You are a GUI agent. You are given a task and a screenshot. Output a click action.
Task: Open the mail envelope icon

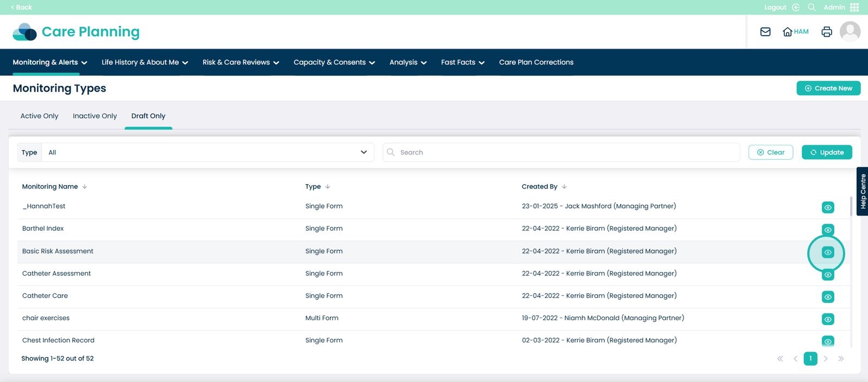pyautogui.click(x=765, y=32)
